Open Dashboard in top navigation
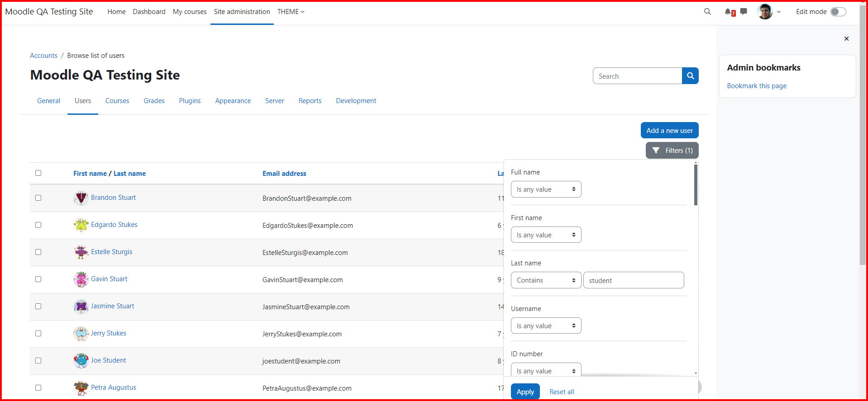The image size is (868, 401). point(149,12)
